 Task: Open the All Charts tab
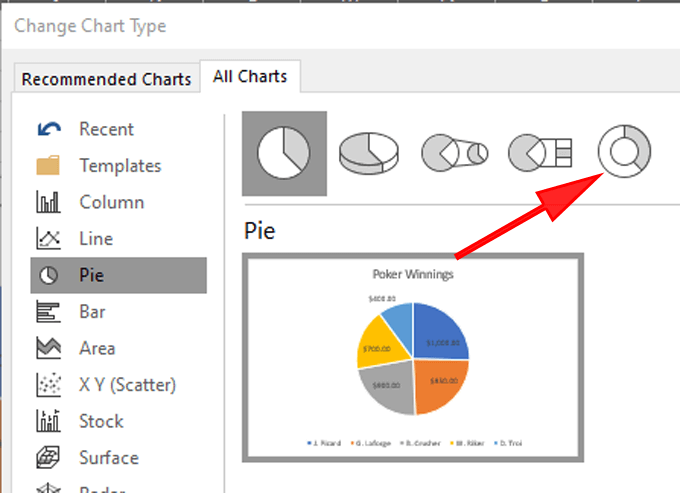[x=250, y=76]
